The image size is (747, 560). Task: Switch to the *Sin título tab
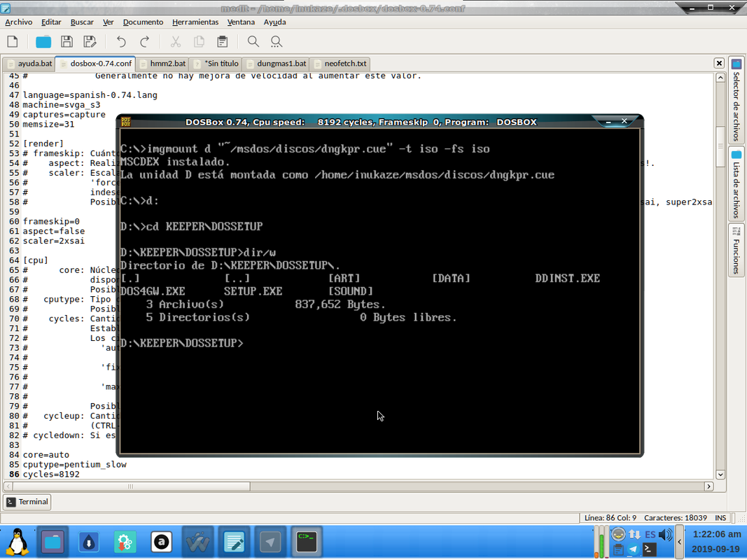click(x=216, y=64)
